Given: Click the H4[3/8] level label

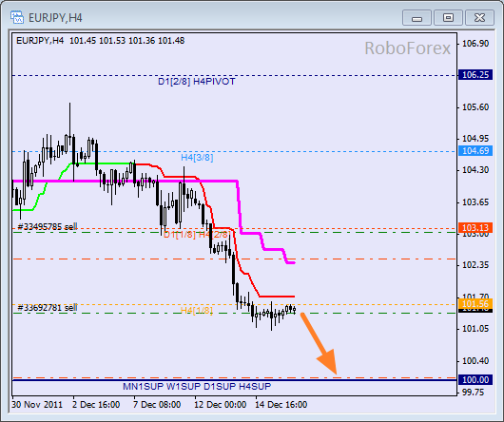Looking at the screenshot, I should [197, 158].
